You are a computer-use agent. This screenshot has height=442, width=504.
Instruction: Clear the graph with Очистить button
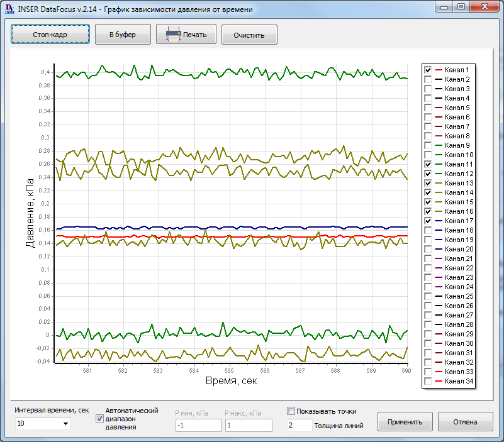[x=249, y=35]
